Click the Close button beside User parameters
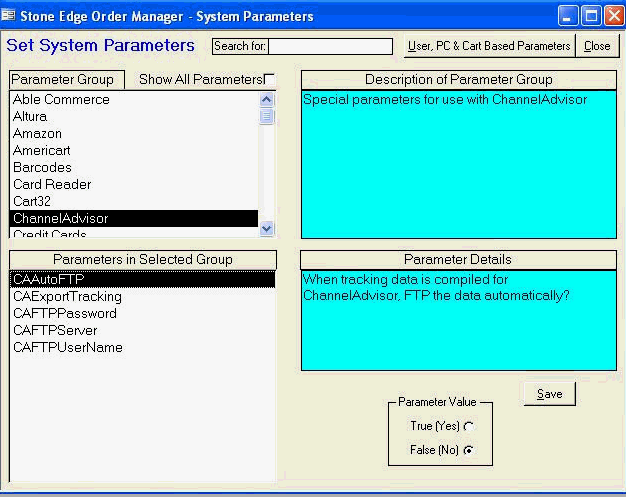 [x=597, y=46]
